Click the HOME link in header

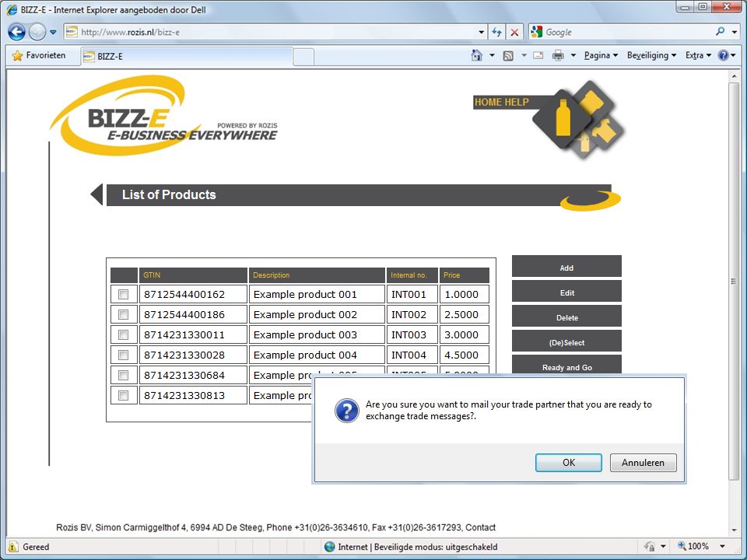487,102
